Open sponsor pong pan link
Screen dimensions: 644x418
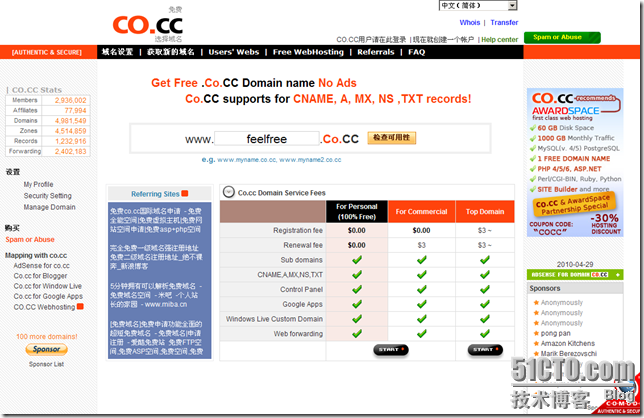coord(555,333)
